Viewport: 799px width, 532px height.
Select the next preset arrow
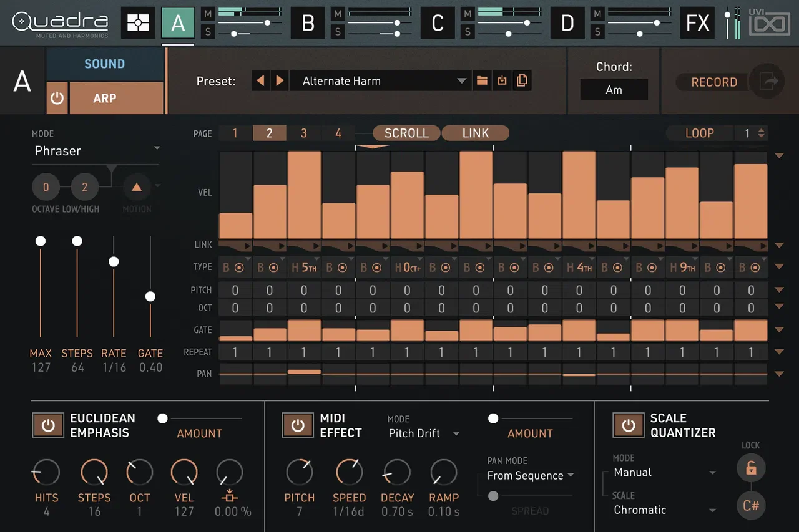point(280,80)
